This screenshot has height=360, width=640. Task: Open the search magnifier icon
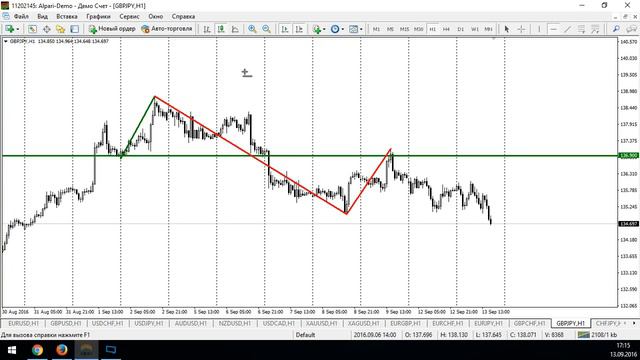[x=616, y=29]
